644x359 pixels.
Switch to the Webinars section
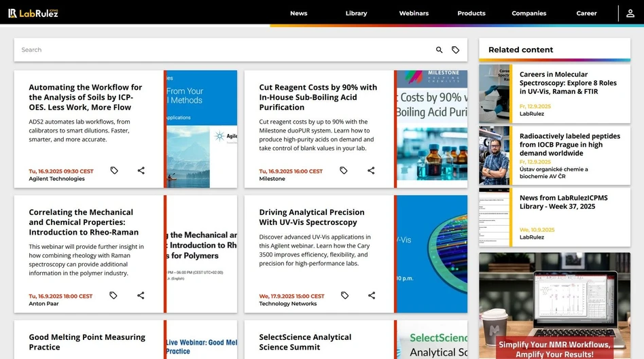pos(414,13)
